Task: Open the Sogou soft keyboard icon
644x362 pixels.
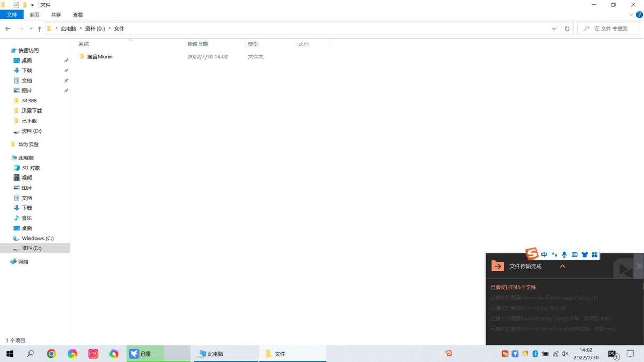Action: coord(574,255)
